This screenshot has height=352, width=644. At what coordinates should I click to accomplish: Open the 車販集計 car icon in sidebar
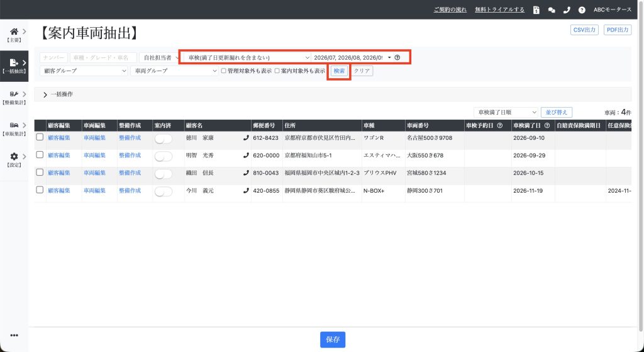[x=14, y=125]
